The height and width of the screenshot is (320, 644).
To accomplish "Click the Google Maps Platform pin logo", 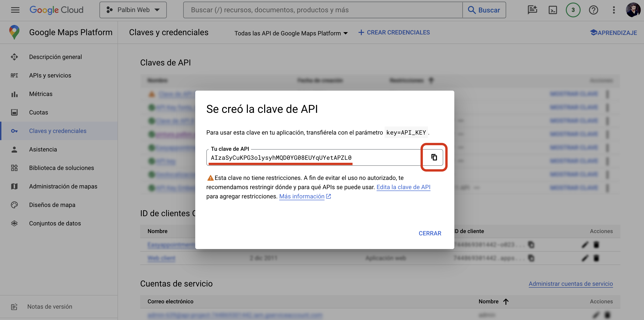I will point(14,32).
